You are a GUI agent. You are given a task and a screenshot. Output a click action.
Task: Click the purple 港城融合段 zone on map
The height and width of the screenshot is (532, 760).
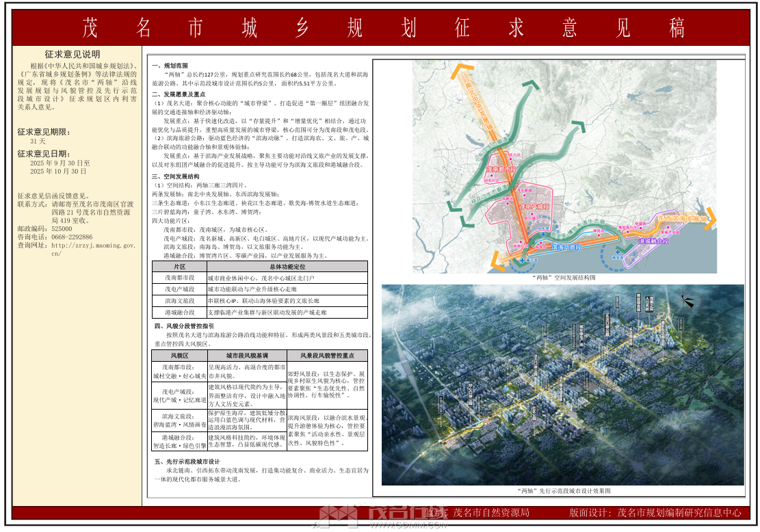pos(654,241)
